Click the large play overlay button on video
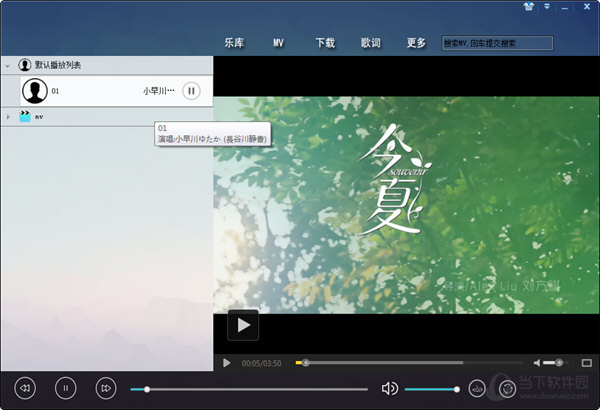The image size is (600, 410). pyautogui.click(x=243, y=325)
